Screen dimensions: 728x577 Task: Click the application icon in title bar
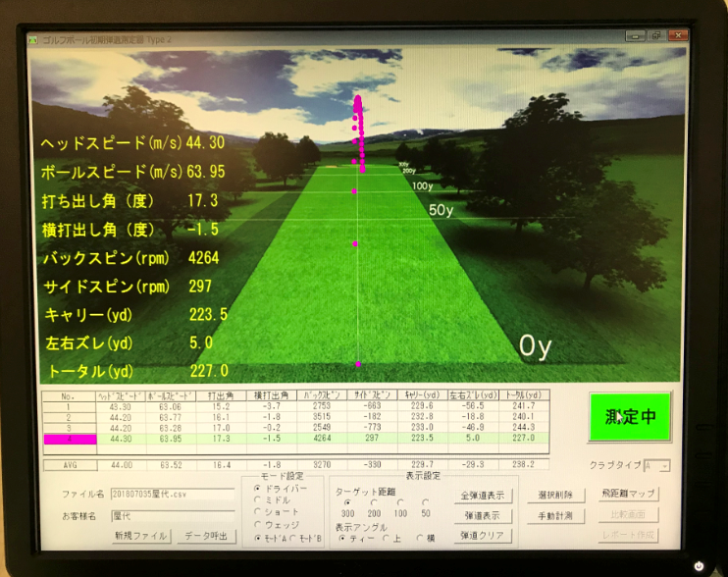(x=32, y=40)
